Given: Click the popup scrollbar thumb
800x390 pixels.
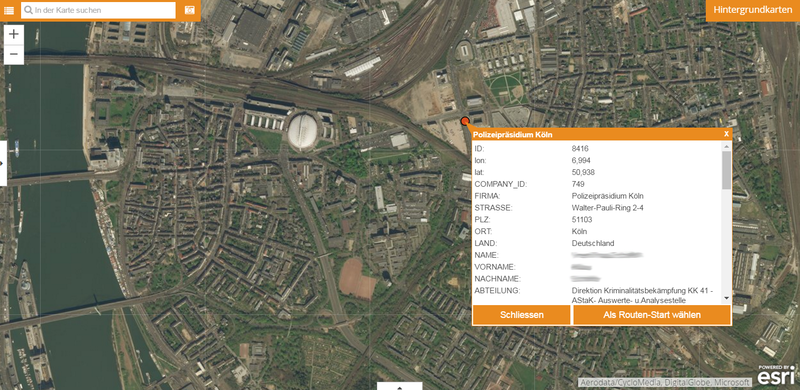Looking at the screenshot, I should pyautogui.click(x=727, y=170).
